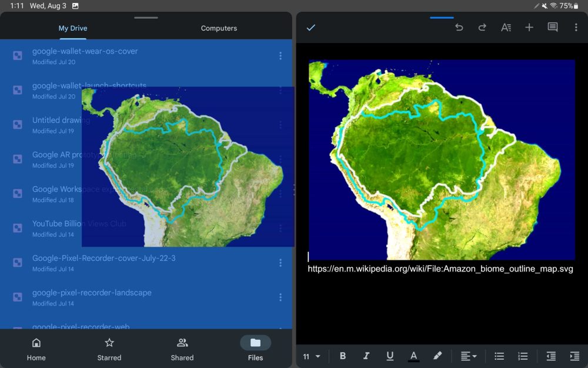Open more options for google-wallet-wear-os-cover
Screen dimensions: 588x368
pos(280,56)
